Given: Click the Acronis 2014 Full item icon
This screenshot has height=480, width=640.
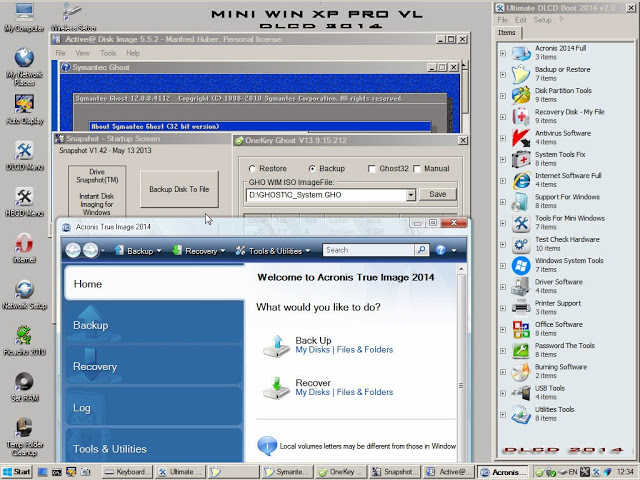Looking at the screenshot, I should click(x=521, y=53).
